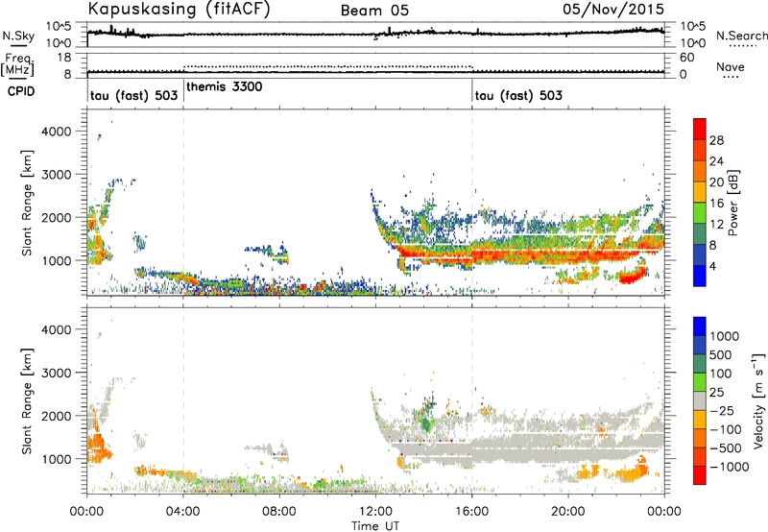Click the "tau (fast) 503" entry starting at 00:00
This screenshot has height=532, width=768.
point(133,95)
